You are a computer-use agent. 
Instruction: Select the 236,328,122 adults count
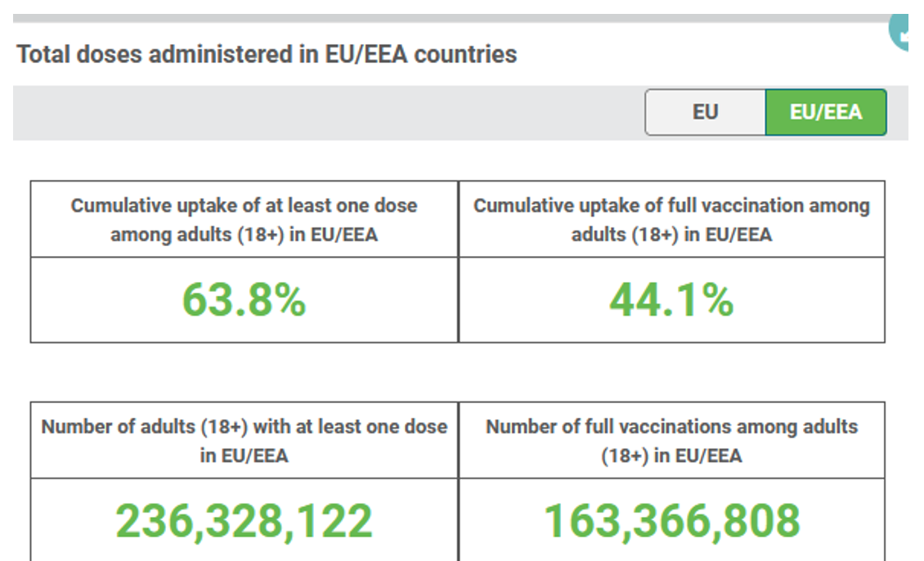[244, 521]
